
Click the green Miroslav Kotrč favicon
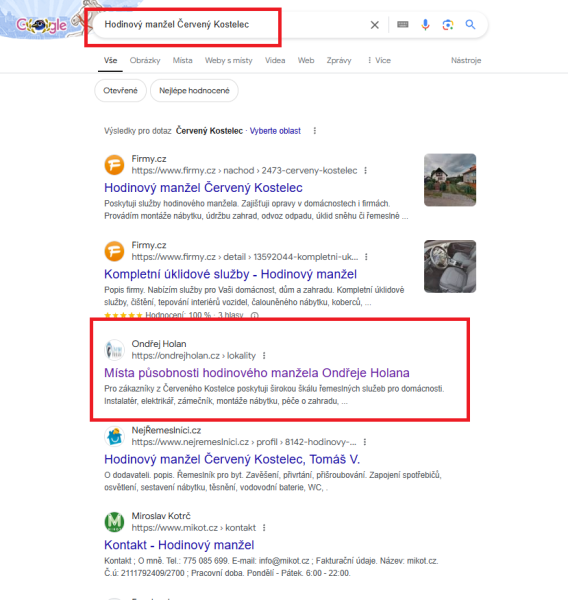(114, 522)
